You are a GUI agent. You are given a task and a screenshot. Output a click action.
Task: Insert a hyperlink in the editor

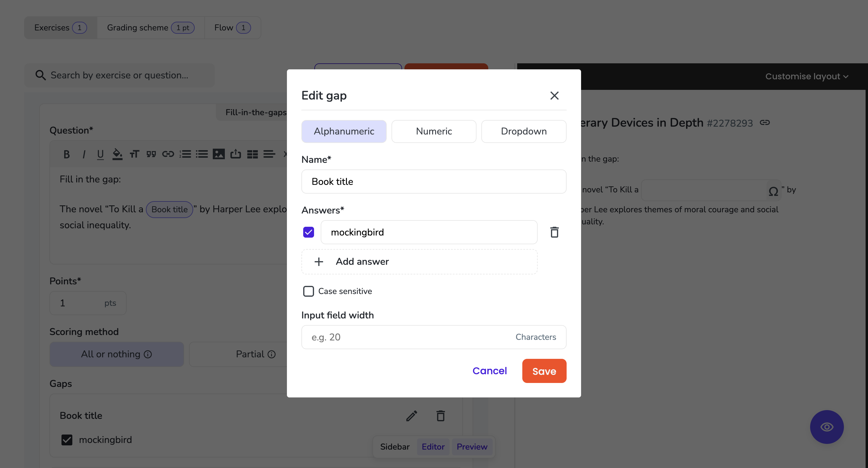[168, 154]
